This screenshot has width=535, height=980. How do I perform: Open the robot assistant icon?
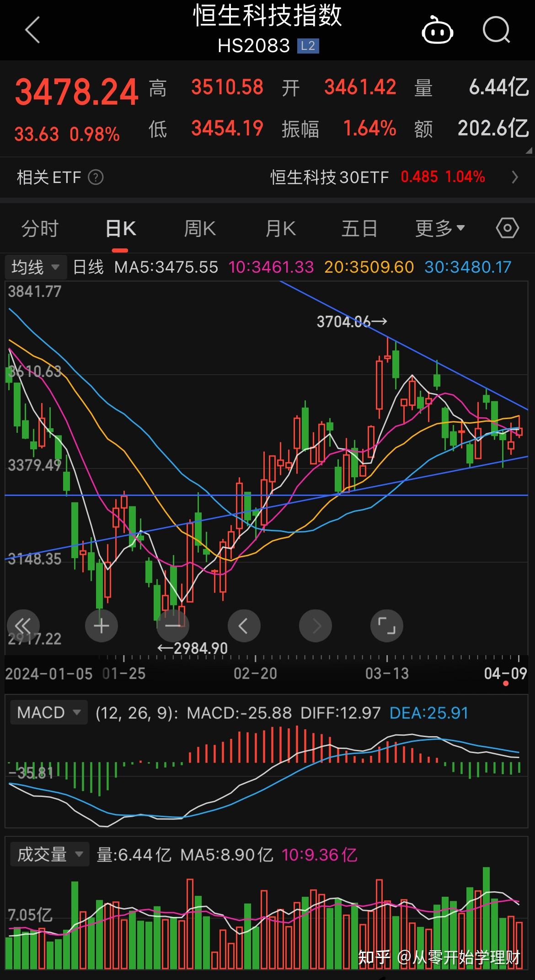437,30
